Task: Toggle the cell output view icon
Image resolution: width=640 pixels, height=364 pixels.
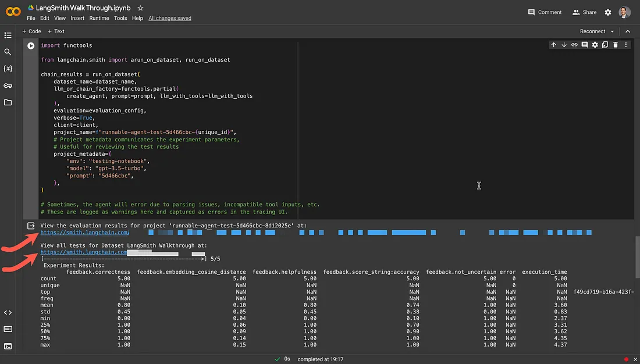Action: (x=31, y=226)
